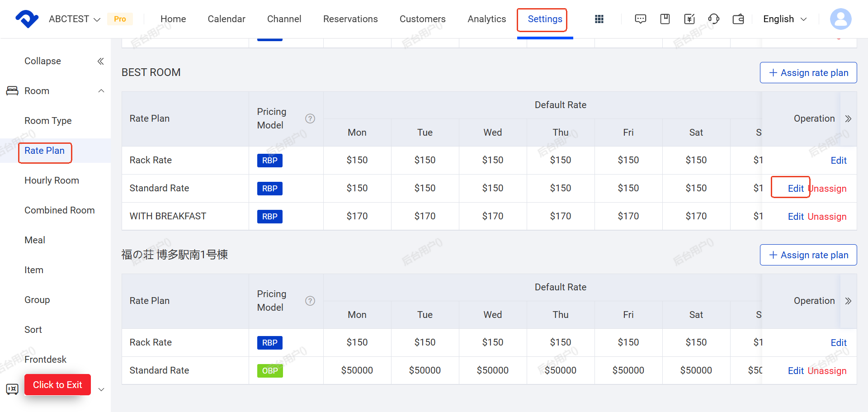Open the Customers tab

pos(423,19)
